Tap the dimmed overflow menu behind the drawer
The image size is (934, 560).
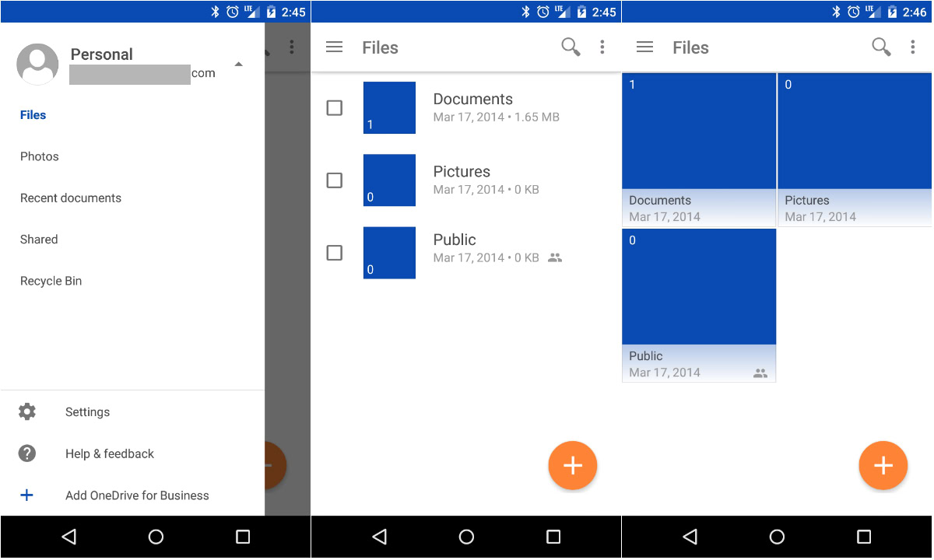(x=292, y=47)
